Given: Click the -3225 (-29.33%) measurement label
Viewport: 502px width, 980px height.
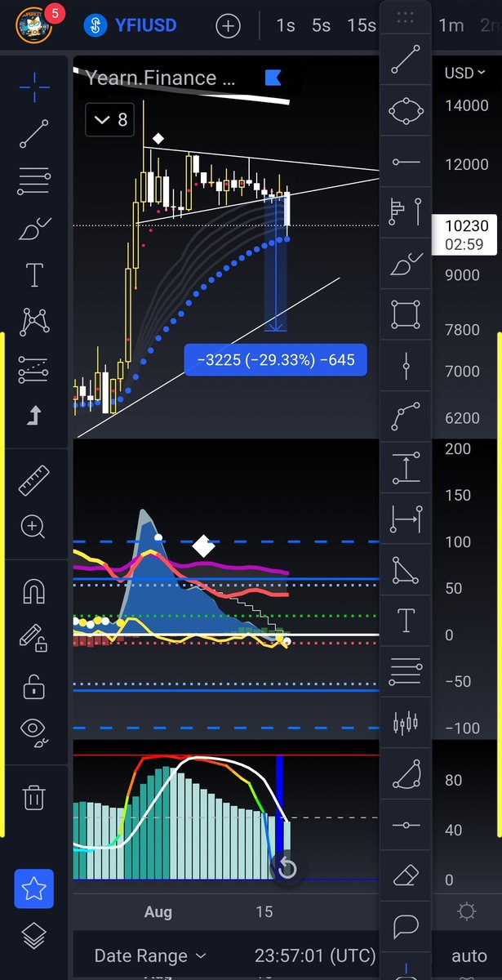Looking at the screenshot, I should click(x=276, y=359).
